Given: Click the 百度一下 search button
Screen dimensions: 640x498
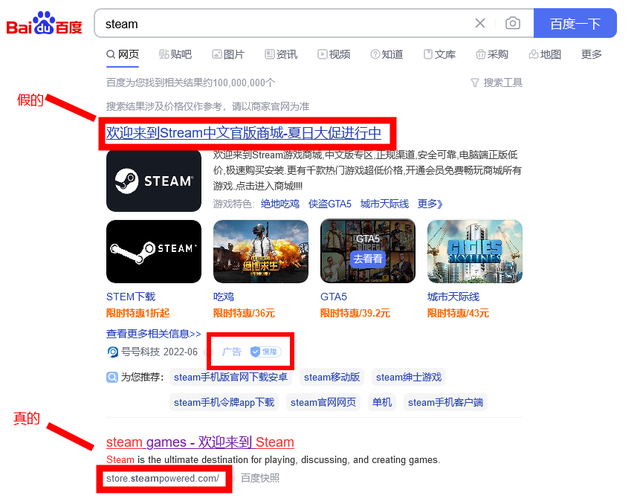Looking at the screenshot, I should click(x=575, y=23).
